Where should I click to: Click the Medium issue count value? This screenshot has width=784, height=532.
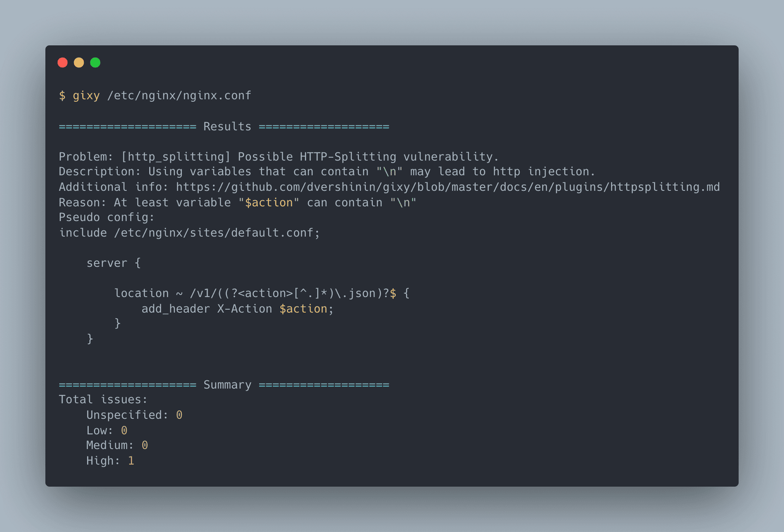(x=145, y=446)
